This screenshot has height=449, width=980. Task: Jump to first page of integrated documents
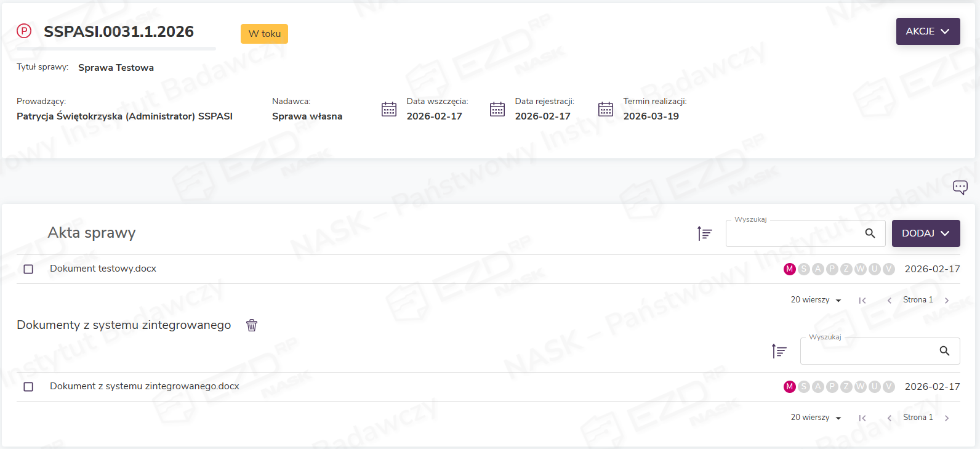[862, 418]
